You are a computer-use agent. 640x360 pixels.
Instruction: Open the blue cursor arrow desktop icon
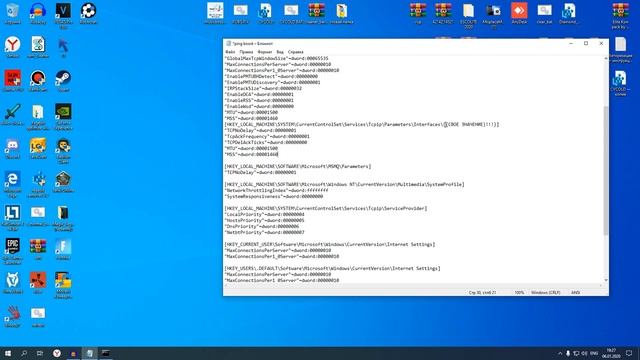point(63,46)
